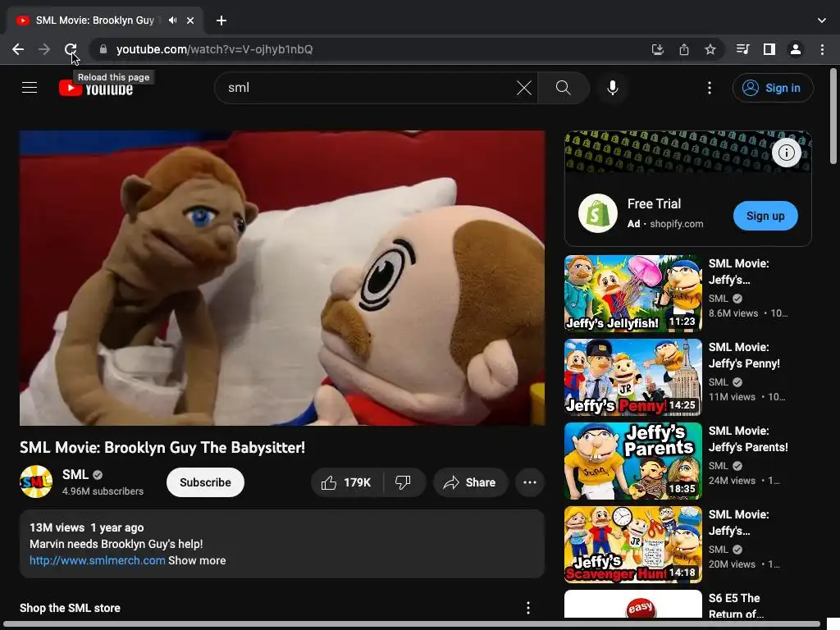Click the '4.96M subscribers' text
This screenshot has width=840, height=630.
point(103,491)
